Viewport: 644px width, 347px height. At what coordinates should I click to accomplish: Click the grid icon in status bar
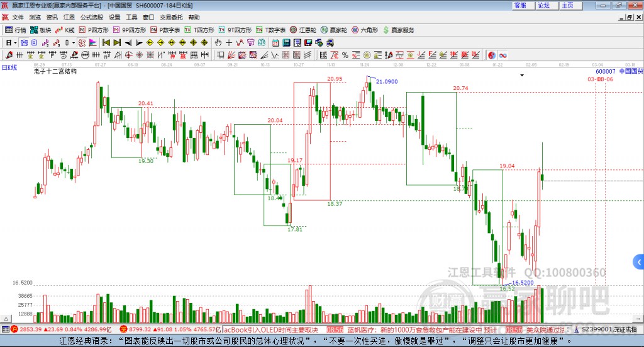click(5, 329)
